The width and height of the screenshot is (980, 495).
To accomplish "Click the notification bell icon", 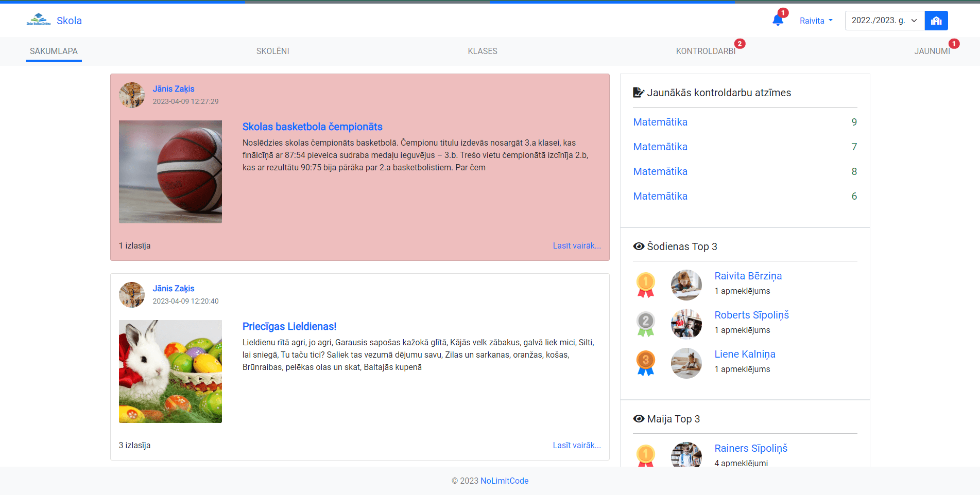I will pyautogui.click(x=778, y=21).
